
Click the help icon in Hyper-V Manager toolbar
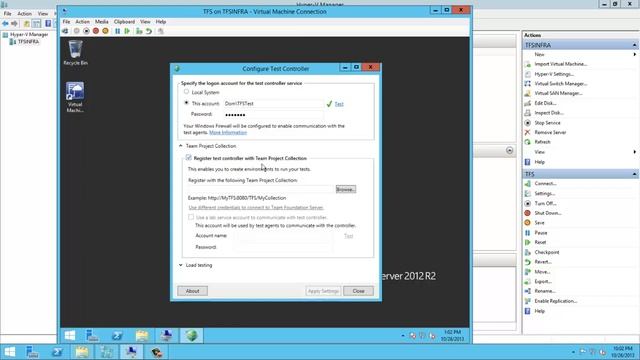pyautogui.click(x=48, y=24)
